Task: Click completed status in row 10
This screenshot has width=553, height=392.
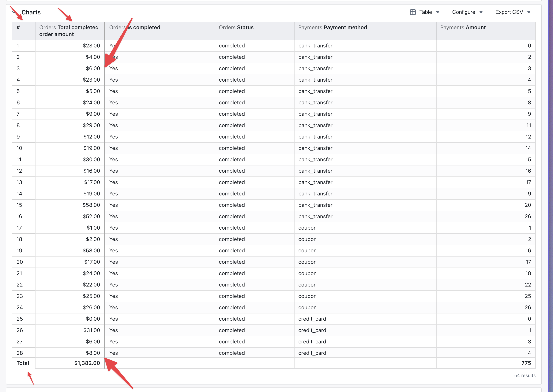Action: point(232,148)
